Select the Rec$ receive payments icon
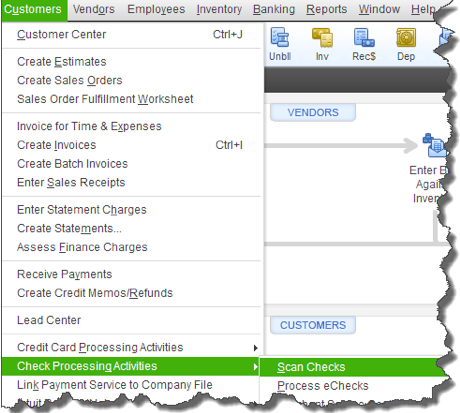 click(x=364, y=37)
